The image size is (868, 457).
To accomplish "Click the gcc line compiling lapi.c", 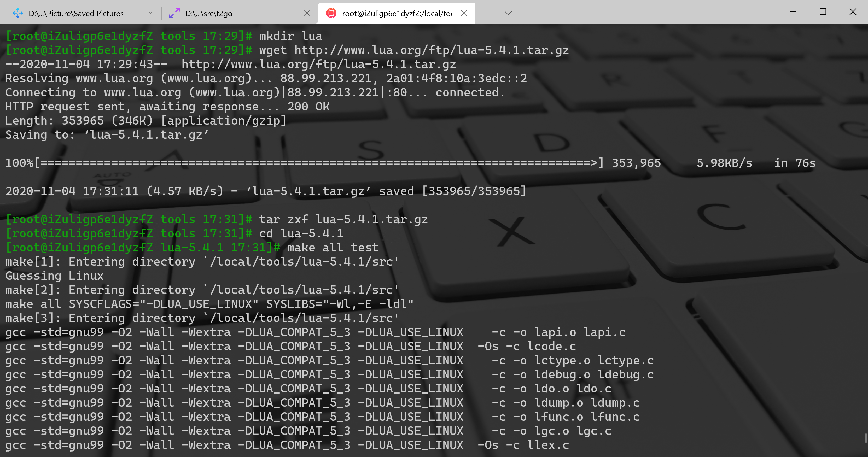I will tap(315, 332).
